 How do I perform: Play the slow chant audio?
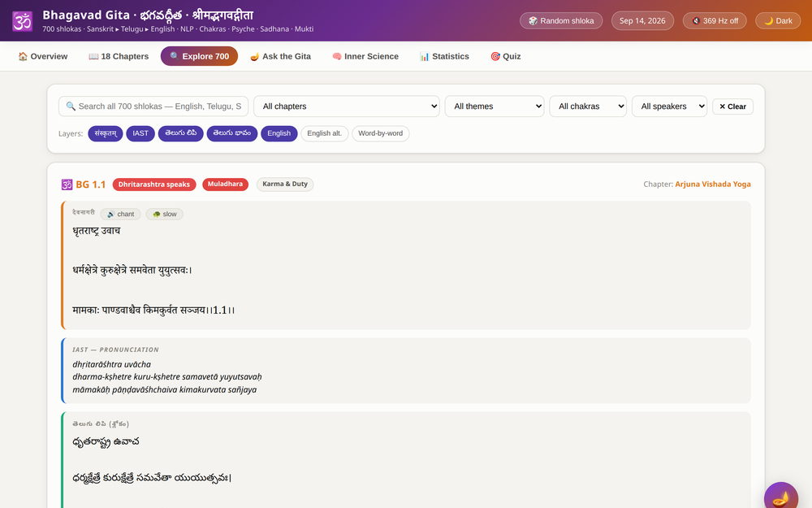[x=165, y=214]
